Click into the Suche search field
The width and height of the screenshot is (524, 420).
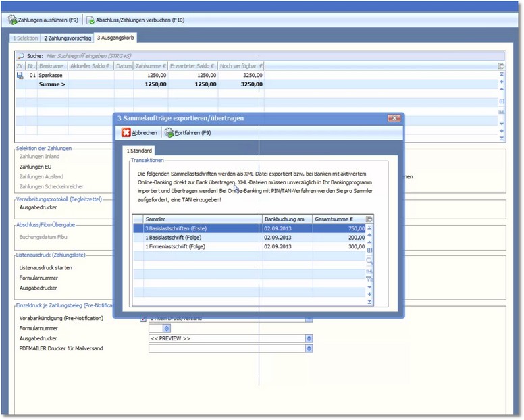(203, 56)
